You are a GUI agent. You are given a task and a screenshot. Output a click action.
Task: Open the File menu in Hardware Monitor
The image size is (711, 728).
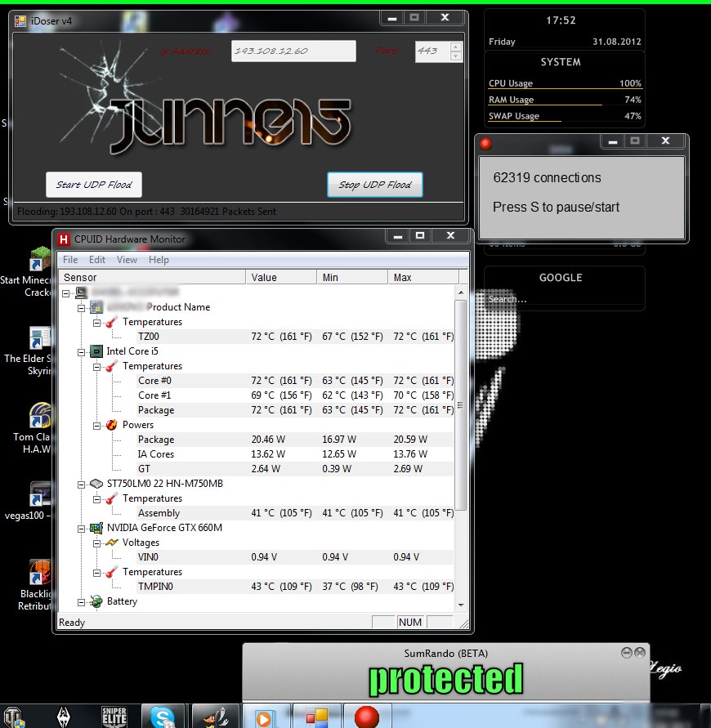click(x=70, y=260)
